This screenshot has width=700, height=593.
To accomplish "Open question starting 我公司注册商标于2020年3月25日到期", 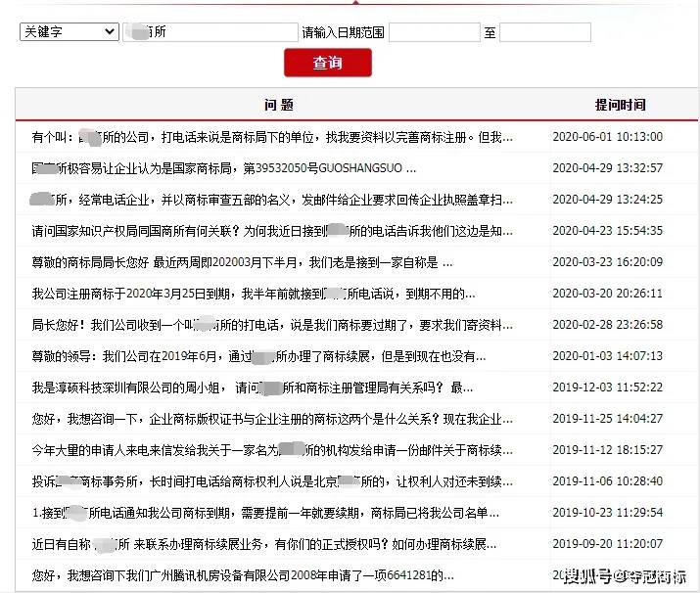I will tap(254, 294).
